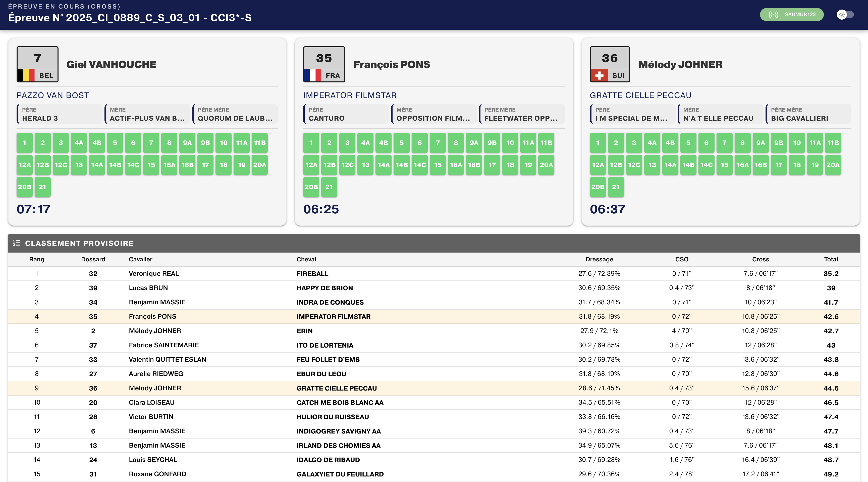Click obstacle 14C in Pazzo Van Bost card
The width and height of the screenshot is (868, 482).
[x=133, y=165]
